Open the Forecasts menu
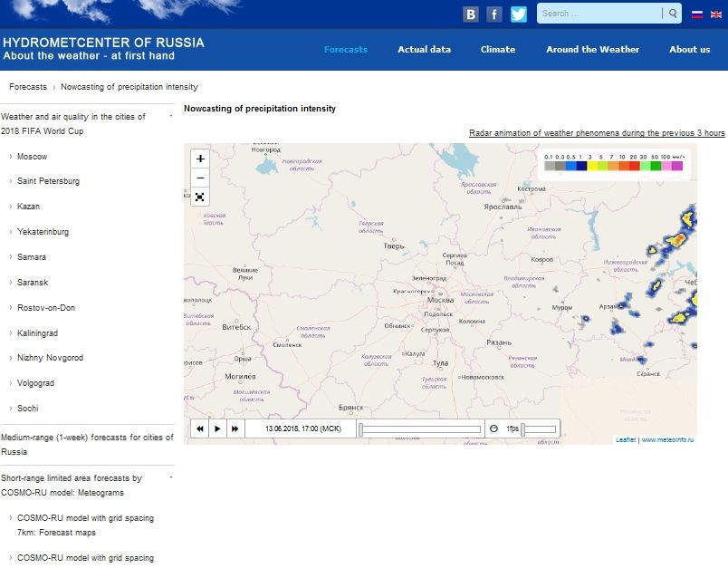728x568 pixels. [x=345, y=49]
